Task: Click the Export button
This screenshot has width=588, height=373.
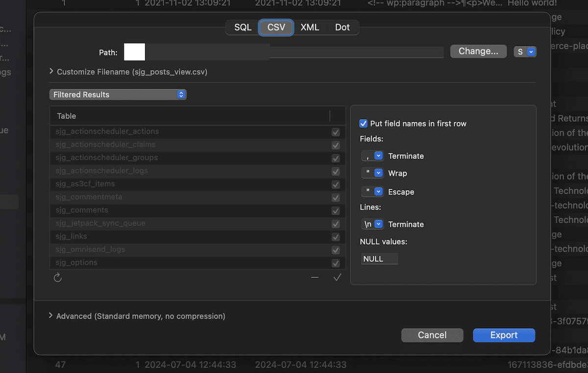Action: pyautogui.click(x=504, y=335)
